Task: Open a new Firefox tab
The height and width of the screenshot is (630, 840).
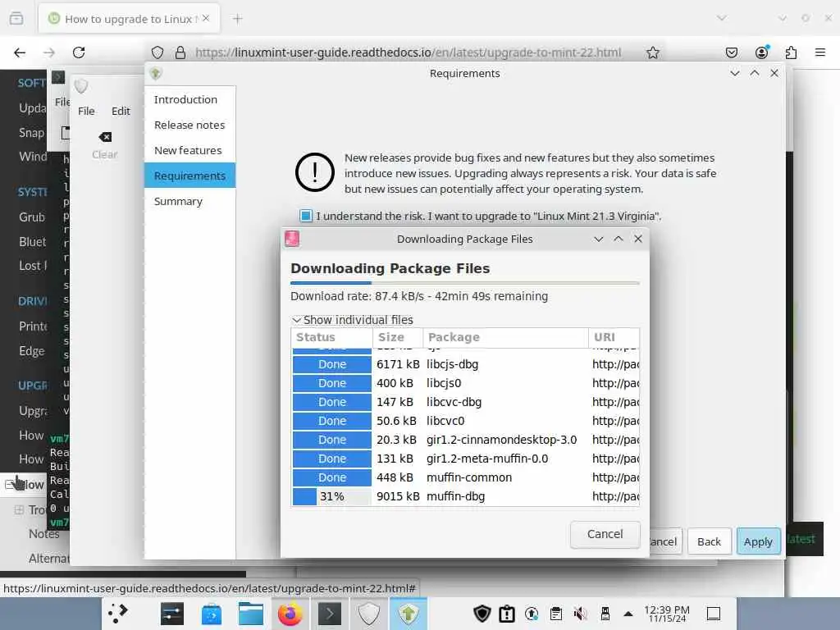Action: click(x=237, y=20)
